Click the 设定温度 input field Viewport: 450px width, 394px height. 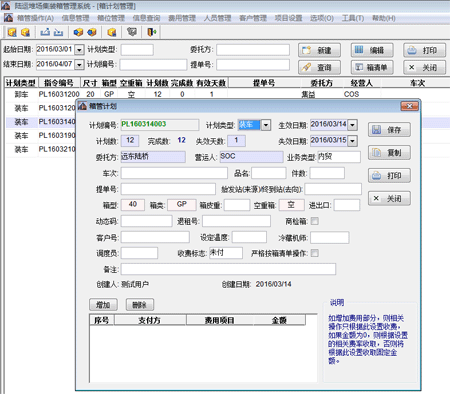point(249,237)
